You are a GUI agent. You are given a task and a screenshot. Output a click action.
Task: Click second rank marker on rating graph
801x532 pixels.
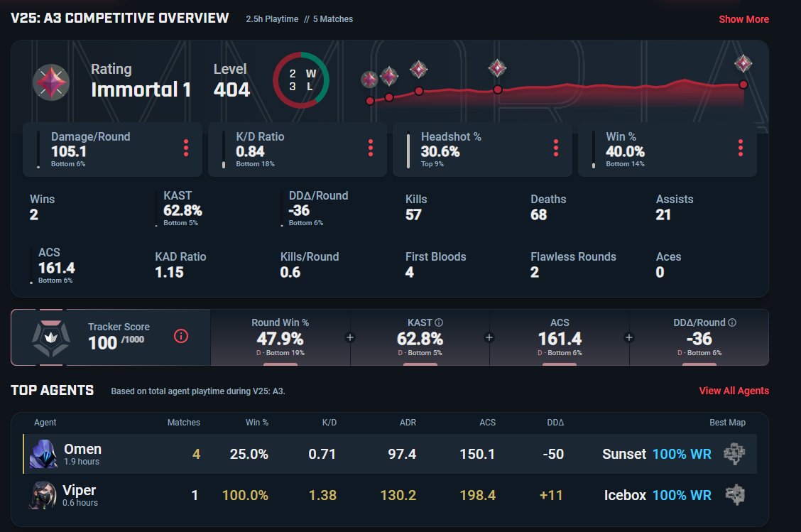coord(389,76)
